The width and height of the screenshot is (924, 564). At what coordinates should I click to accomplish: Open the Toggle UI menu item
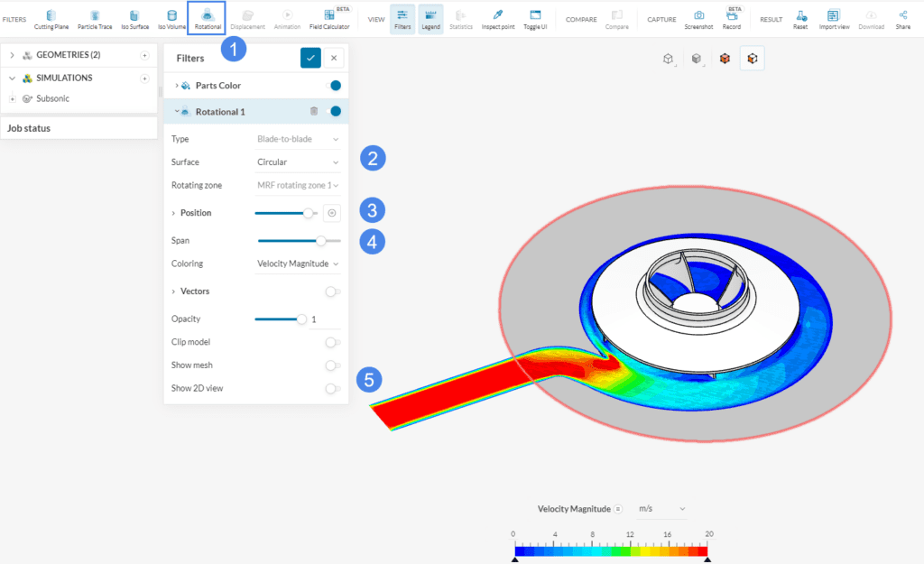pos(535,16)
